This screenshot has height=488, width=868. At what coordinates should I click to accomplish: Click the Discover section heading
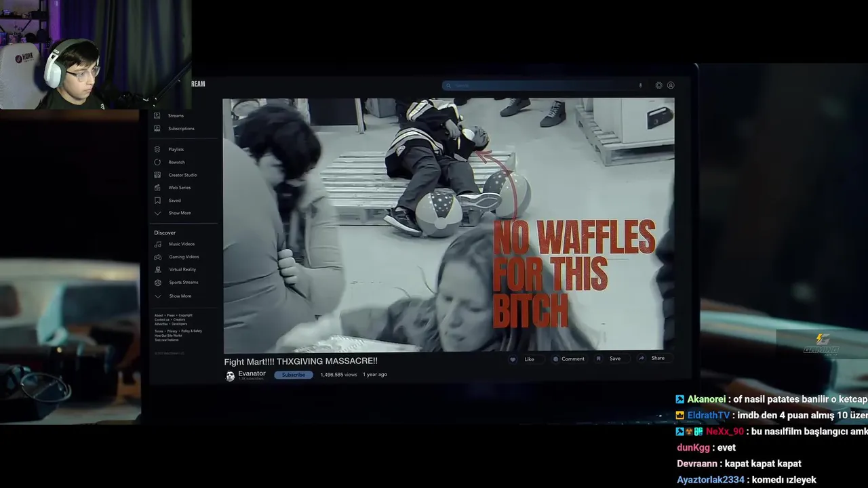pyautogui.click(x=165, y=232)
